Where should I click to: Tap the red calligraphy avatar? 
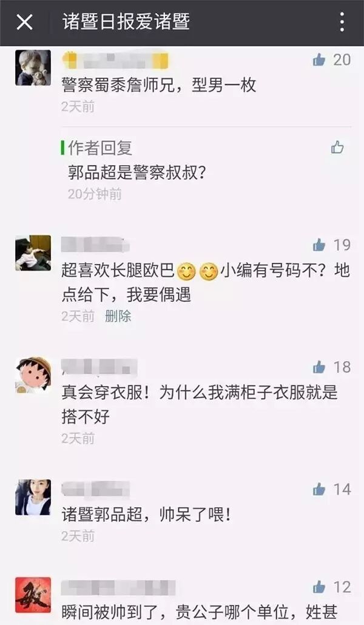33,595
